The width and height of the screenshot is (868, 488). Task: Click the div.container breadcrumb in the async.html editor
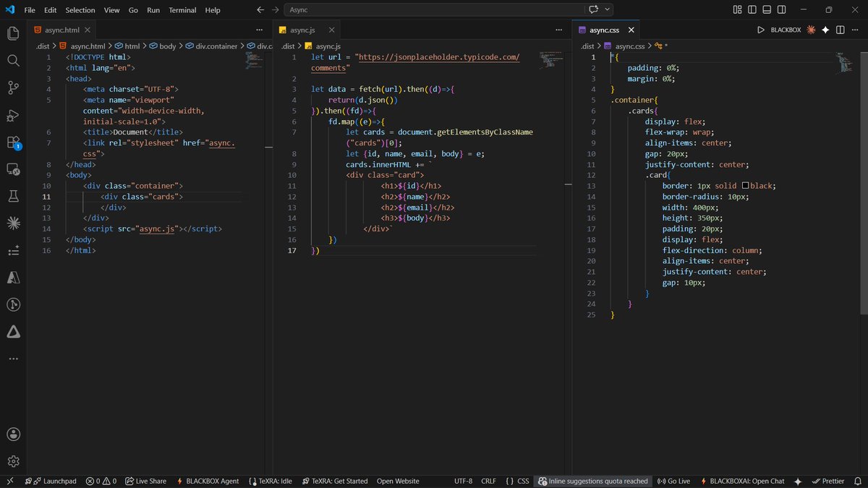211,46
